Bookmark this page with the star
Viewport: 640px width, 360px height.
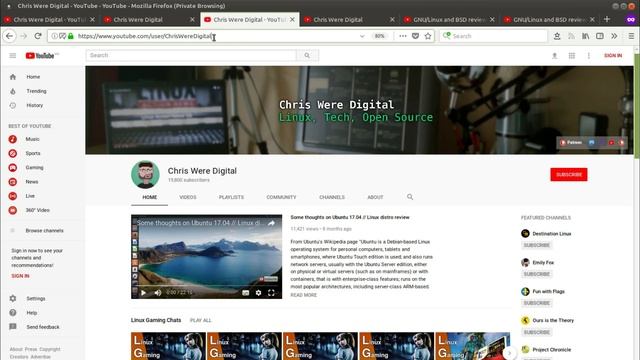point(428,36)
